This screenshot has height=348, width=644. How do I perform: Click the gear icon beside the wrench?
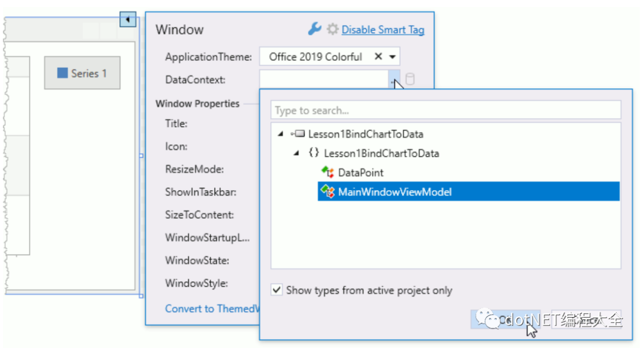coord(332,28)
